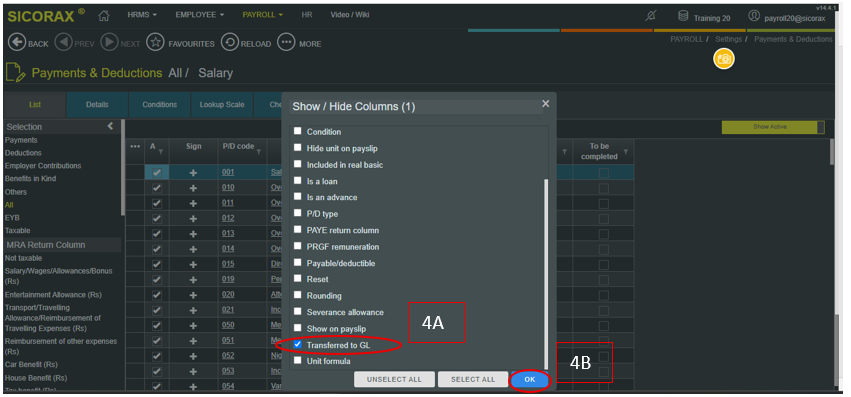Select the NEXT arrow icon
Screen dimensions: 851x397
pos(109,42)
